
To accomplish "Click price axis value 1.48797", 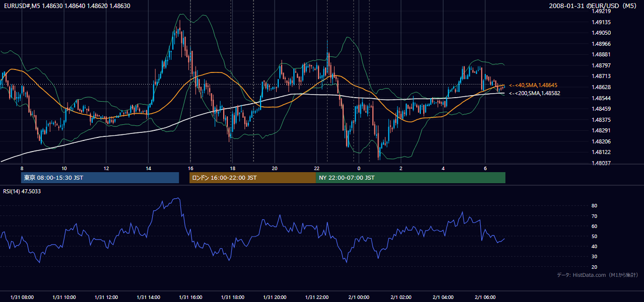I will (601, 65).
